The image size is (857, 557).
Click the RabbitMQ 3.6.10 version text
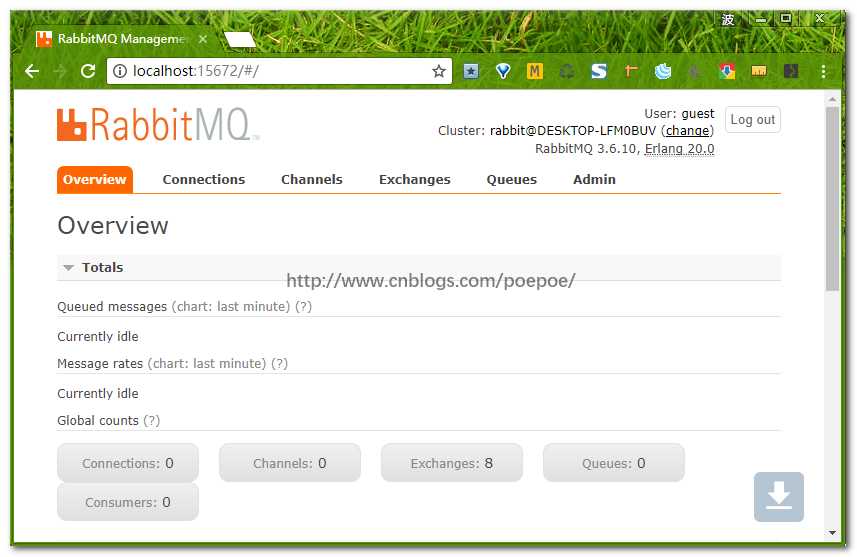pos(585,149)
